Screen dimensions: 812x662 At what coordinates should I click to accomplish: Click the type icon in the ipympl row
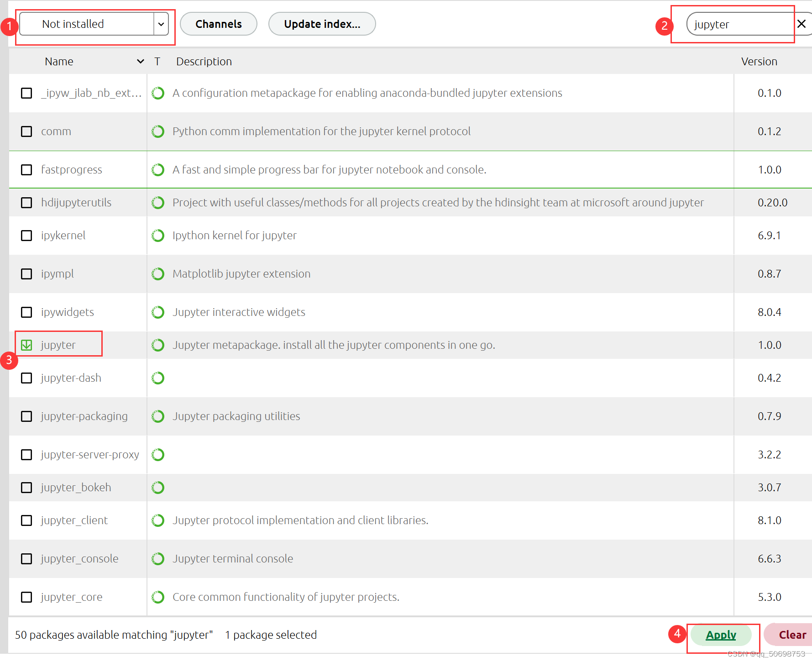tap(158, 274)
